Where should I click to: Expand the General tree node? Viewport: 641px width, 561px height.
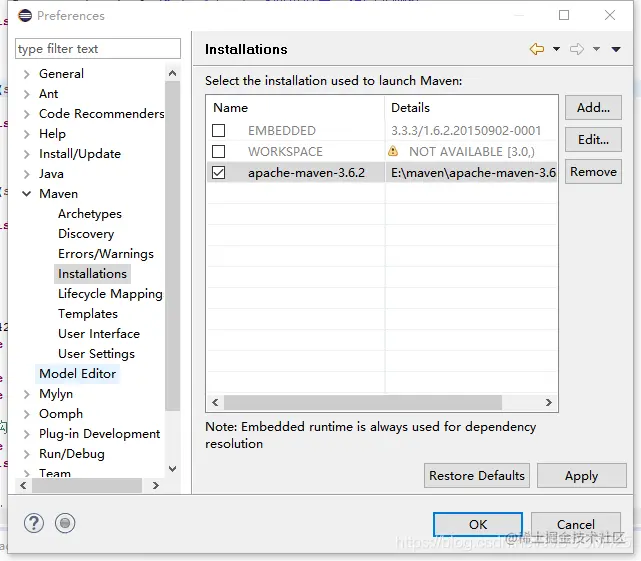point(27,74)
